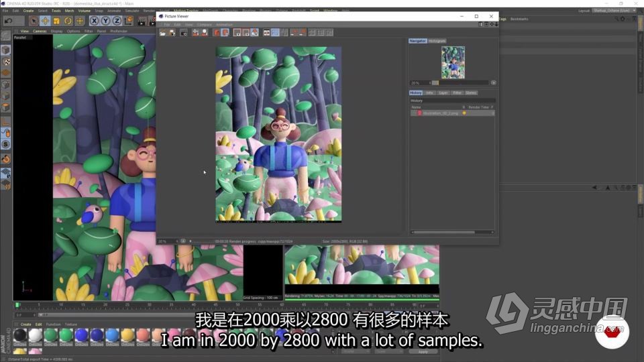
Task: Click the checkerboard texture mode icon
Action: pyautogui.click(x=6, y=62)
